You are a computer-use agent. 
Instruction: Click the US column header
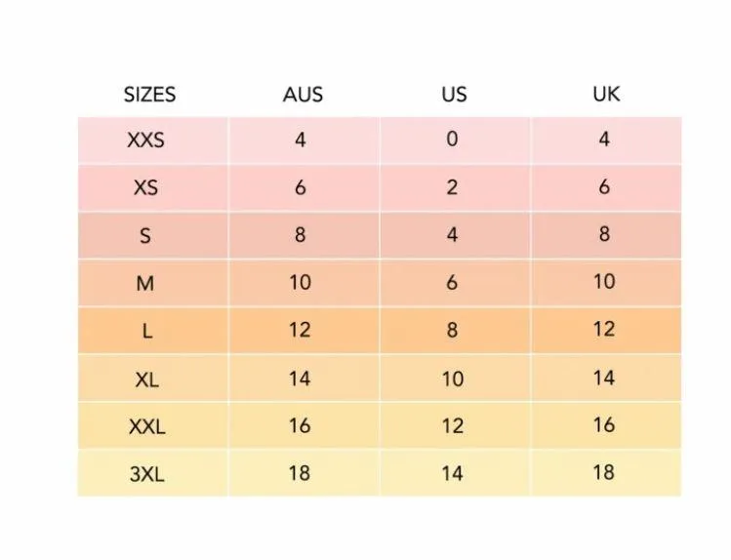pos(453,95)
